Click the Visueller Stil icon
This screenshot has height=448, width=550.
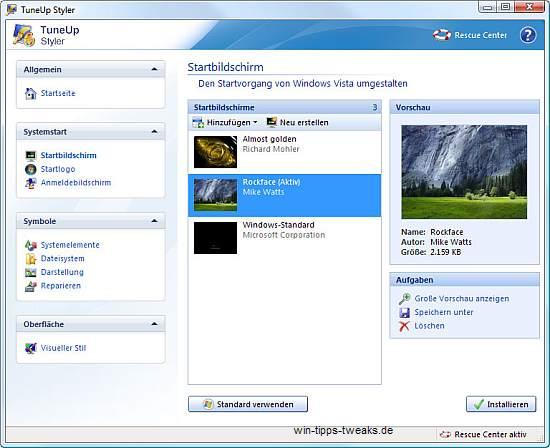31,348
